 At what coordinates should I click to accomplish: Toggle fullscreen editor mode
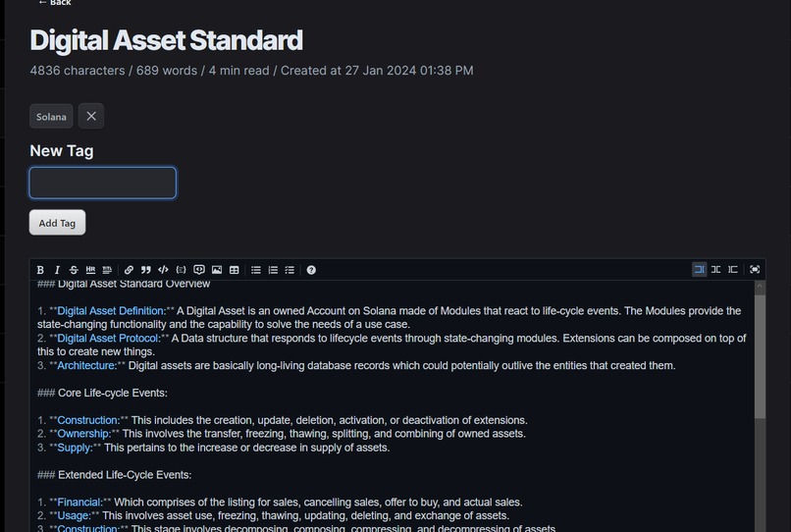pos(755,270)
